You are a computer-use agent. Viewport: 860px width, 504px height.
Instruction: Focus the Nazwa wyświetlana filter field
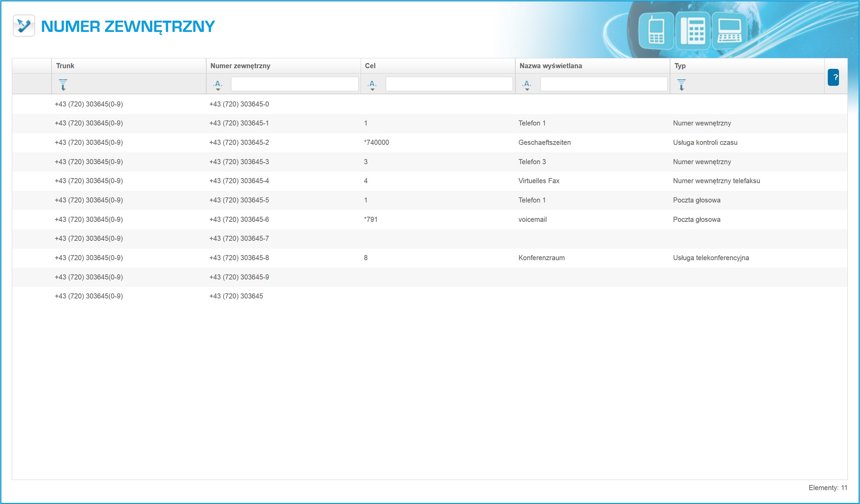point(604,84)
